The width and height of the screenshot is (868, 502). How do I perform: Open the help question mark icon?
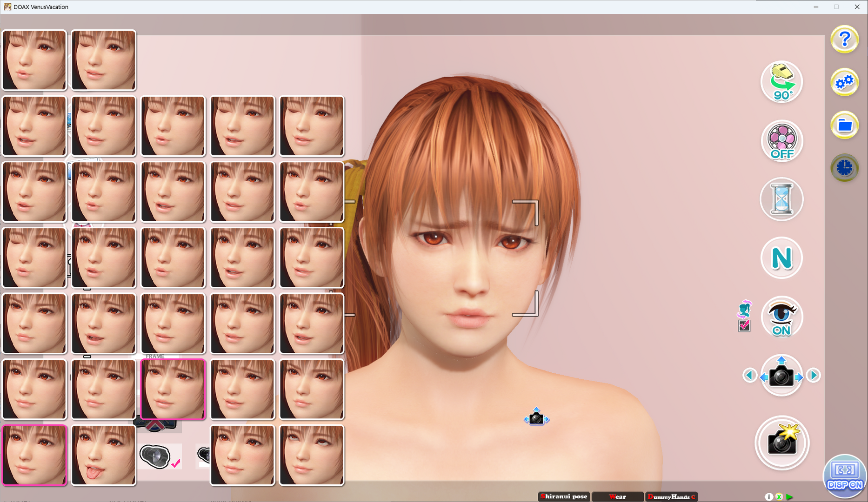pyautogui.click(x=844, y=40)
